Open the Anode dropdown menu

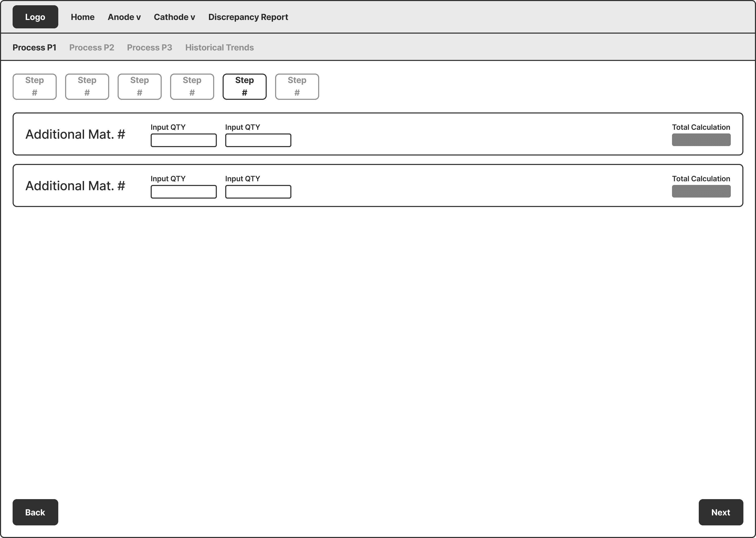tap(124, 17)
